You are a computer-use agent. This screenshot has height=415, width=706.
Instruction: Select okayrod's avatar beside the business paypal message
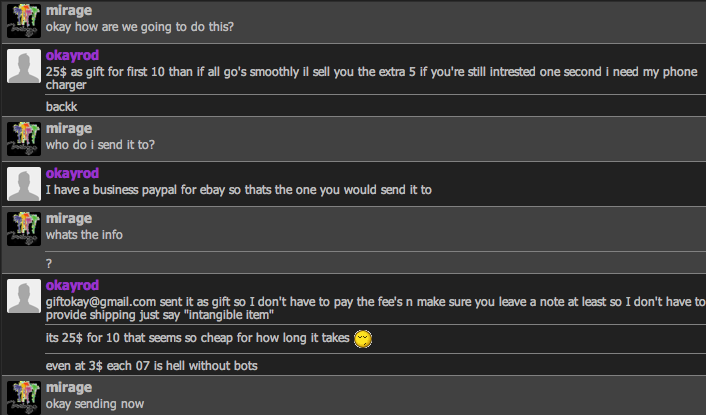(x=23, y=183)
